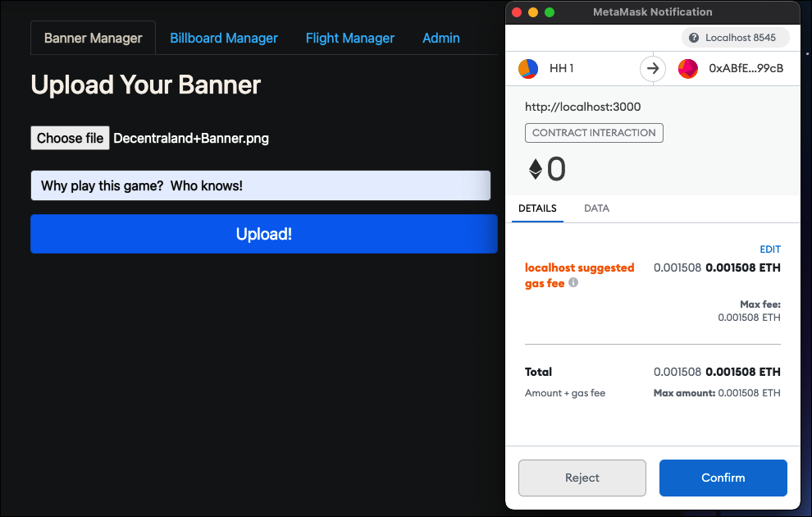Screen dimensions: 812x517
Task: Click the HH 1 account name
Action: (x=561, y=68)
